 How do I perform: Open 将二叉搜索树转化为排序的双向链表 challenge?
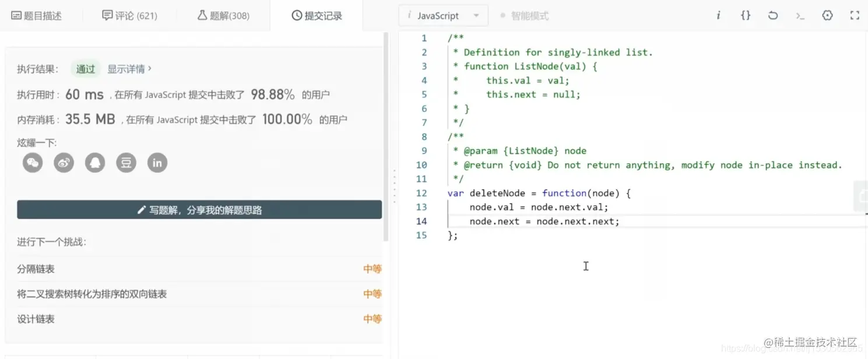pyautogui.click(x=92, y=294)
